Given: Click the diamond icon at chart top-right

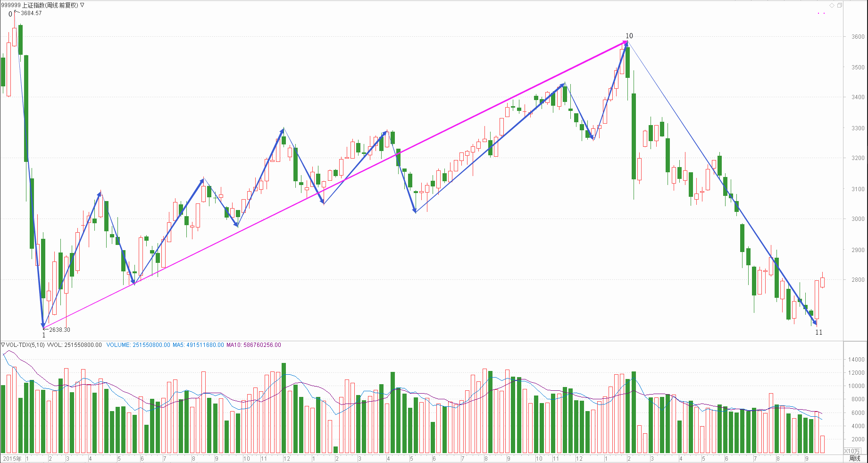Looking at the screenshot, I should pos(832,5).
